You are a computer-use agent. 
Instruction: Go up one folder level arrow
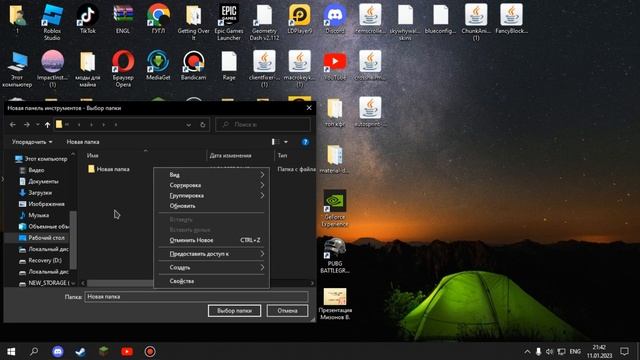point(47,124)
